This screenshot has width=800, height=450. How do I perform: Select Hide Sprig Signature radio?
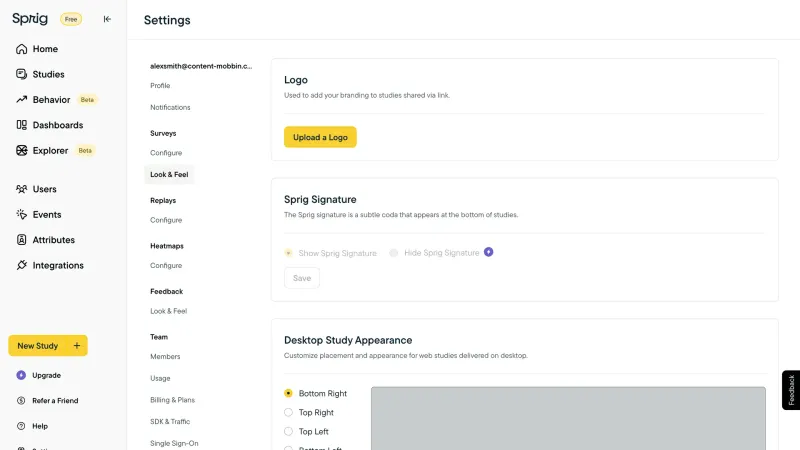click(393, 253)
